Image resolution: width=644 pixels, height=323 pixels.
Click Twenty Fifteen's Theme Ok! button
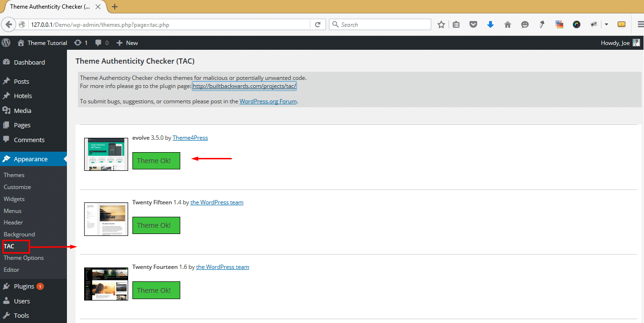point(156,225)
